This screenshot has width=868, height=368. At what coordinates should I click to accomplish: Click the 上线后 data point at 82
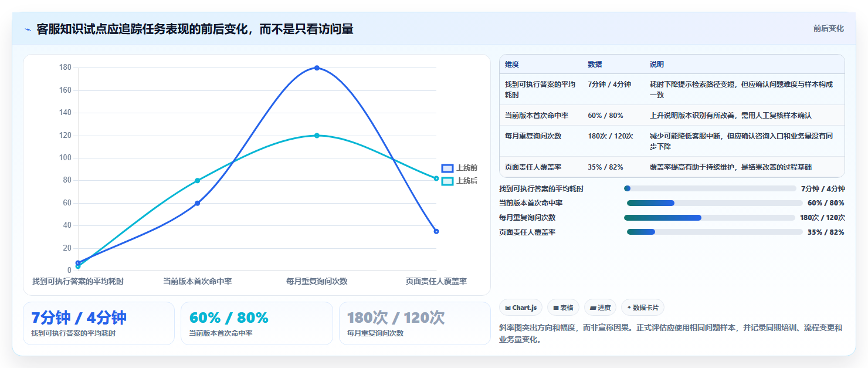[436, 178]
